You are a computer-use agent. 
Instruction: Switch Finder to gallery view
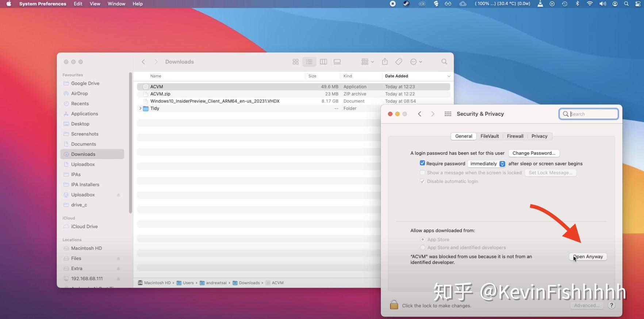337,62
